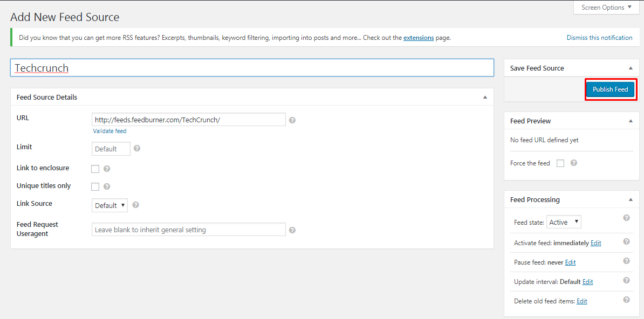The image size is (644, 319).
Task: Focus the Techcrunch title field
Action: (x=252, y=68)
